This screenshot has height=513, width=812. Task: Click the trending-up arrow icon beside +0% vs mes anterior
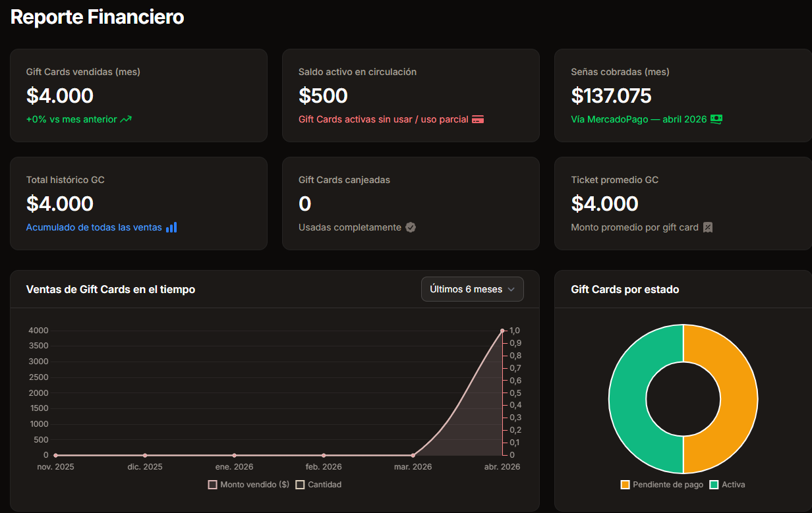(126, 119)
